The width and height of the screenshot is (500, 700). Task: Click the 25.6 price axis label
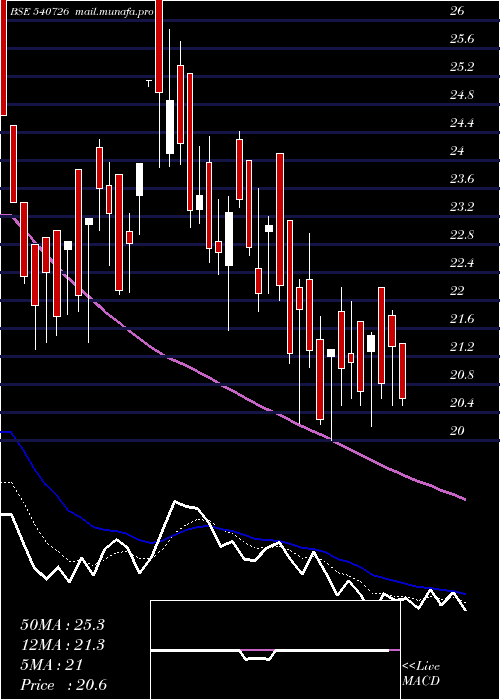[462, 39]
